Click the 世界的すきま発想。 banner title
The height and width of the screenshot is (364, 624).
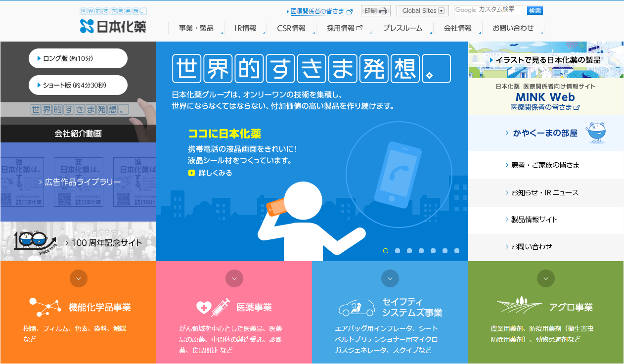(x=312, y=68)
